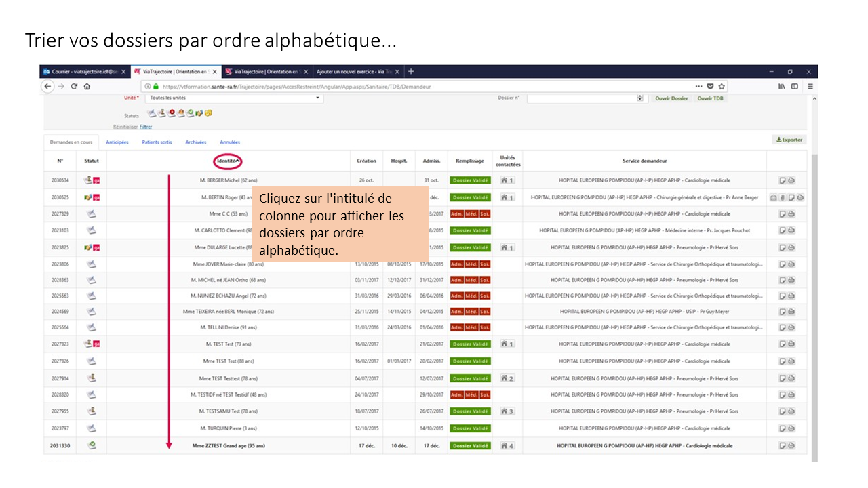Bookmark the page with the star icon
Image resolution: width=868 pixels, height=488 pixels.
pos(722,87)
